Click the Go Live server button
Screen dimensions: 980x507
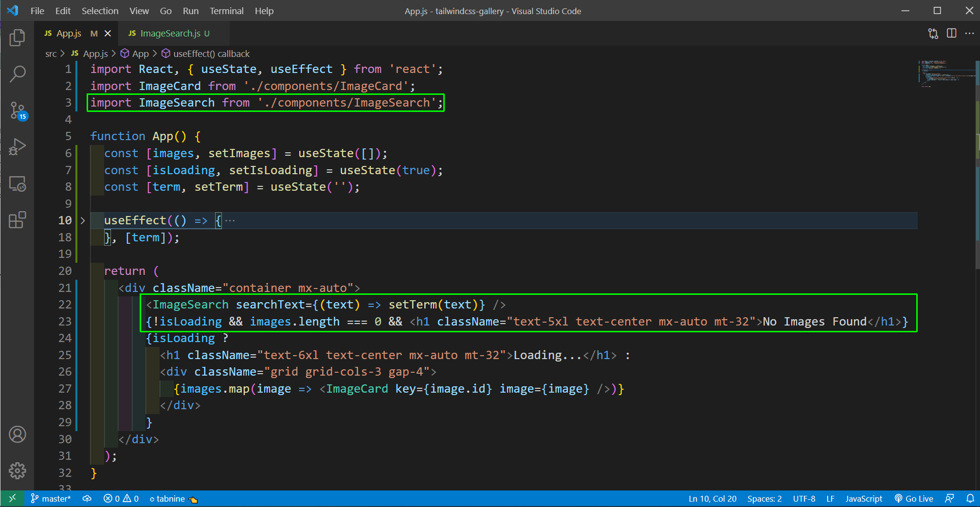[x=914, y=499]
